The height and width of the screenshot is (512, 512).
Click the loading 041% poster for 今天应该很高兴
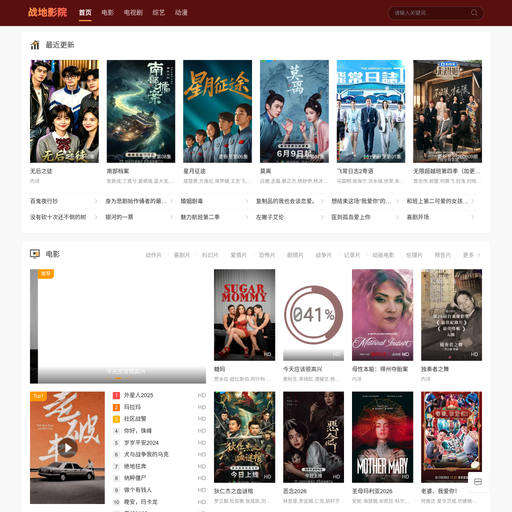[x=313, y=315]
